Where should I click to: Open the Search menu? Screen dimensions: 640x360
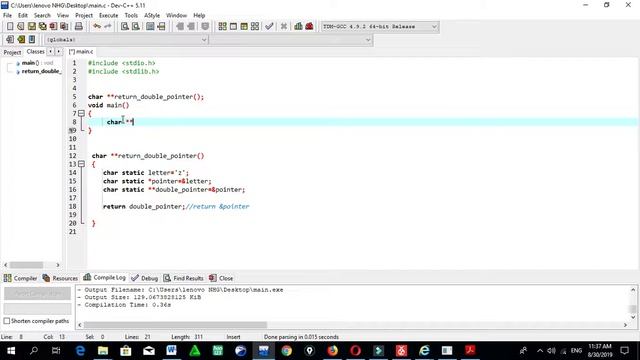42,16
